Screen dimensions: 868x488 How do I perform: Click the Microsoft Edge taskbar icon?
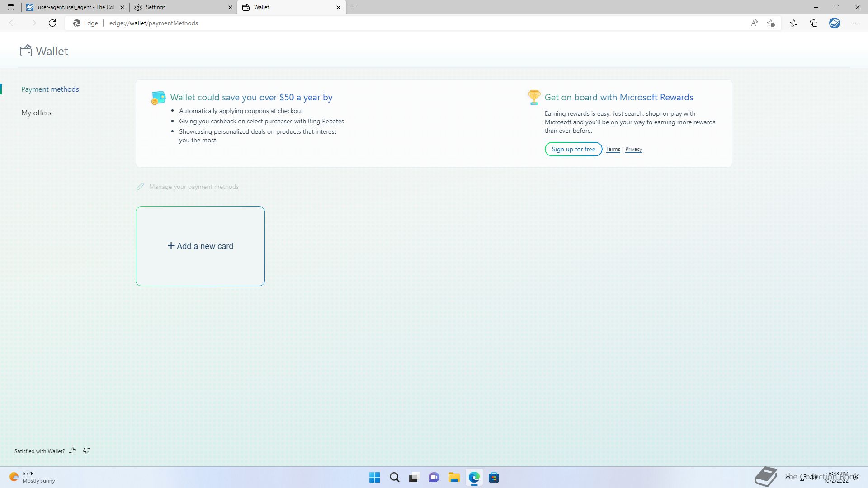pyautogui.click(x=474, y=478)
